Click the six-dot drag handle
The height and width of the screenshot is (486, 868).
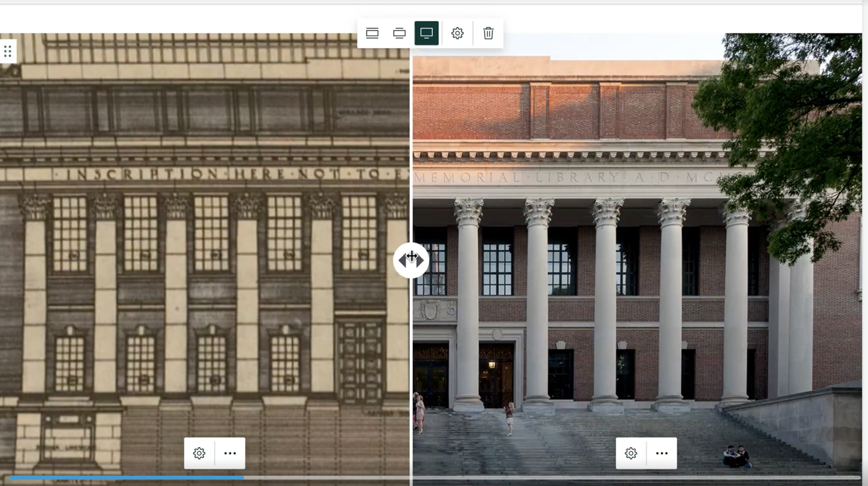click(7, 51)
